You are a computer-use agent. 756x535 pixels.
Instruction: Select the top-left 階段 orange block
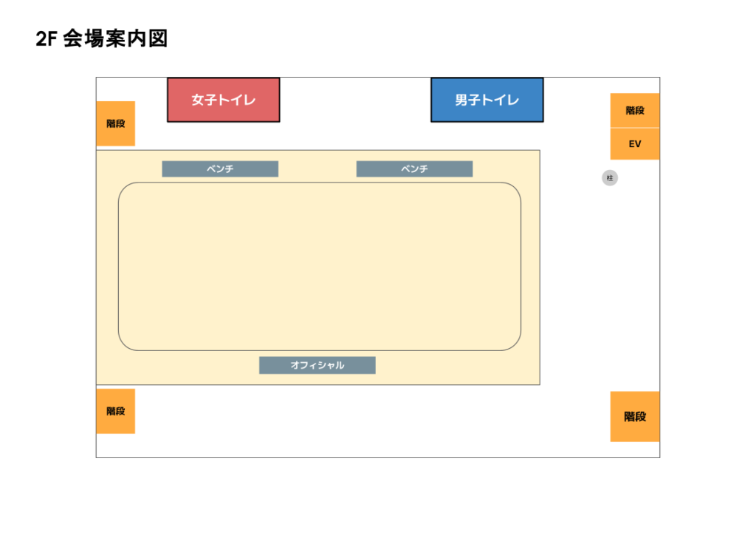115,123
